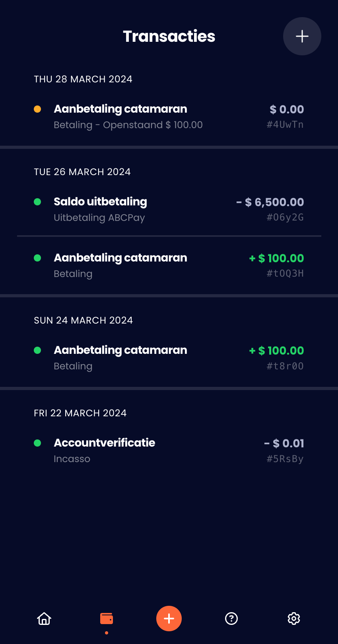Click the #t0Q3H transaction code

point(285,273)
